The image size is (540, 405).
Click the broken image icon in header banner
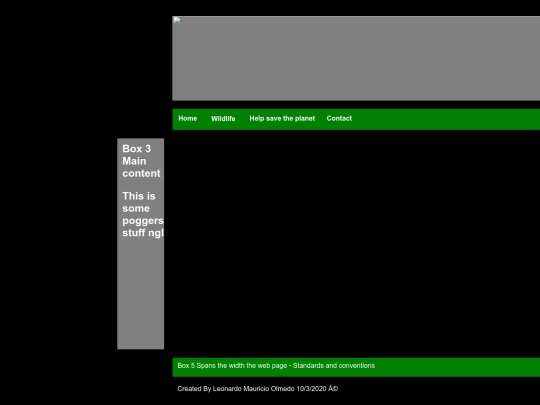(x=176, y=20)
